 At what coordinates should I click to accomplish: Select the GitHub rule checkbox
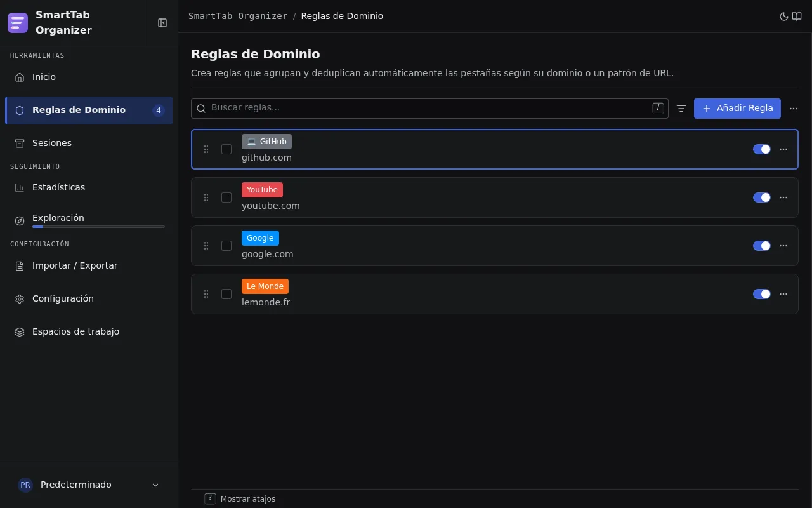(226, 149)
